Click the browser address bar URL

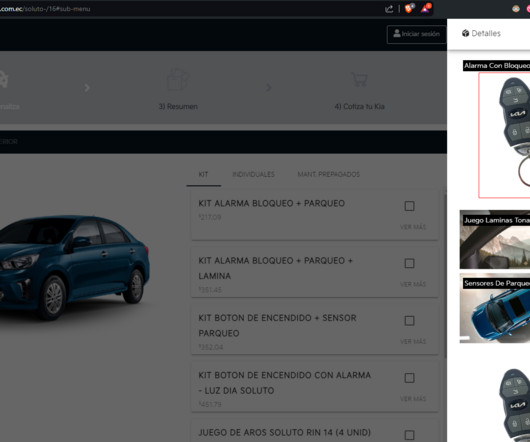coord(45,9)
